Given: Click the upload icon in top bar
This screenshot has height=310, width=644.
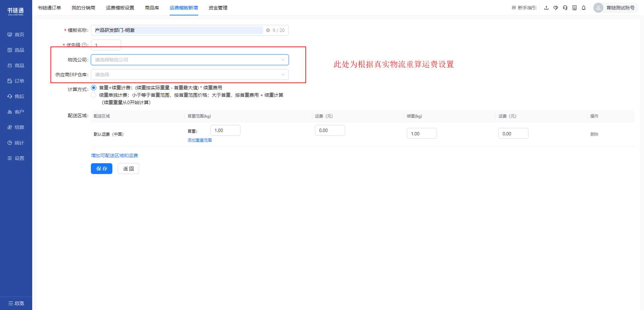Looking at the screenshot, I should pyautogui.click(x=546, y=8).
